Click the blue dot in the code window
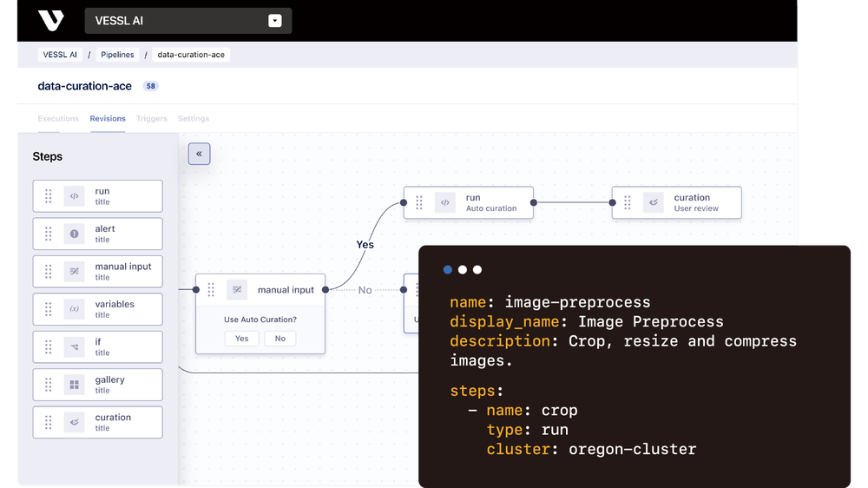This screenshot has width=868, height=488. click(448, 270)
